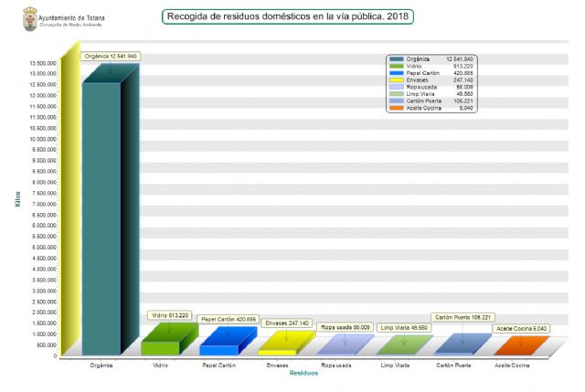Image resolution: width=585 pixels, height=392 pixels.
Task: Select the Aceite Cocina orange legend swatch
Action: coord(397,108)
